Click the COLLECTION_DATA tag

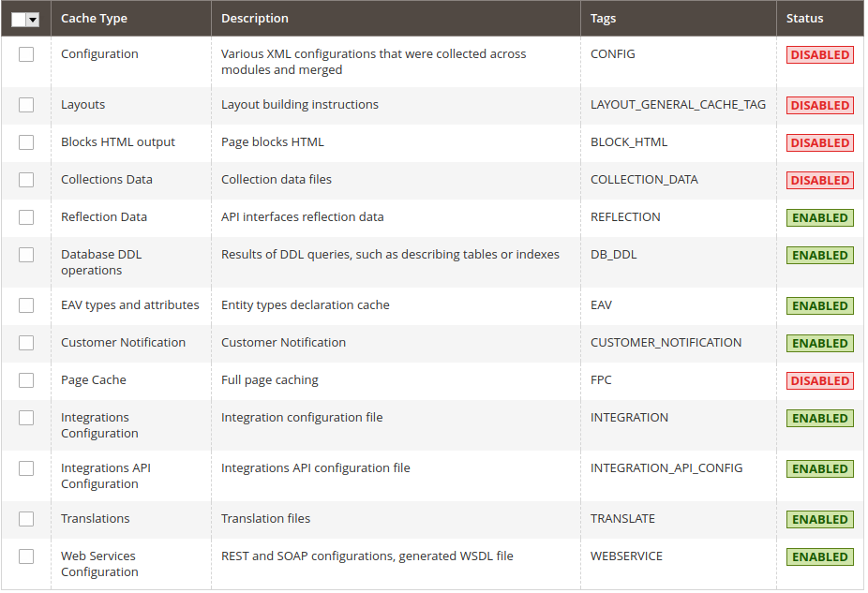click(644, 180)
